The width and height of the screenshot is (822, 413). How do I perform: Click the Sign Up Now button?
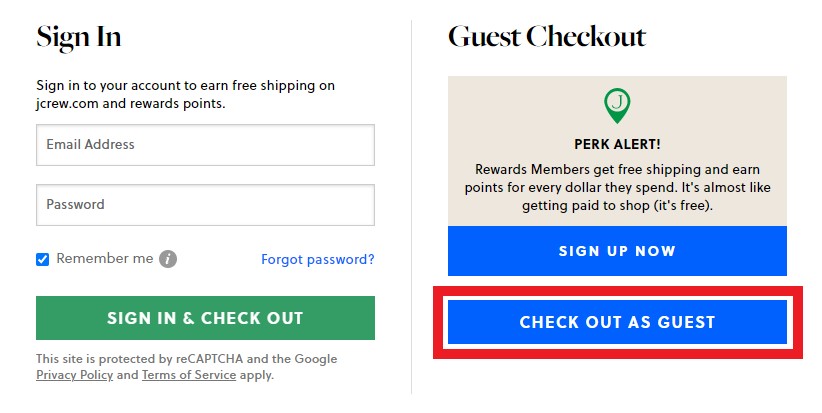617,251
